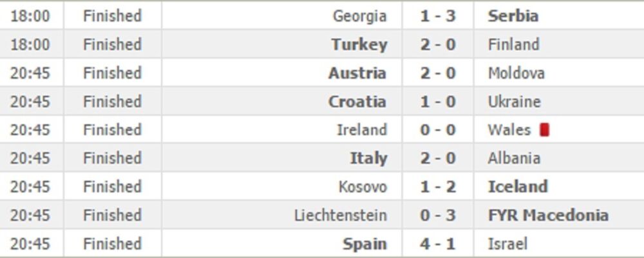Viewport: 644px width, 258px height.
Task: Open the Georgia team link
Action: pyautogui.click(x=359, y=16)
